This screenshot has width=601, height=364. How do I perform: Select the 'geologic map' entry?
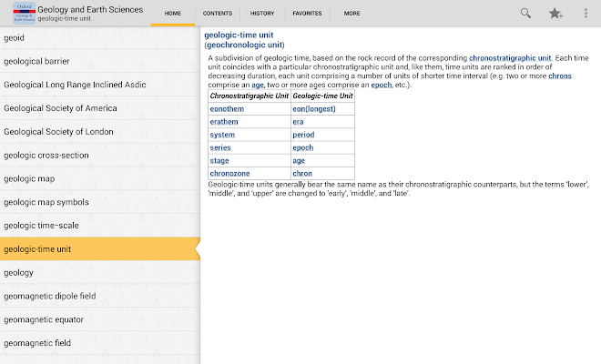pyautogui.click(x=100, y=179)
